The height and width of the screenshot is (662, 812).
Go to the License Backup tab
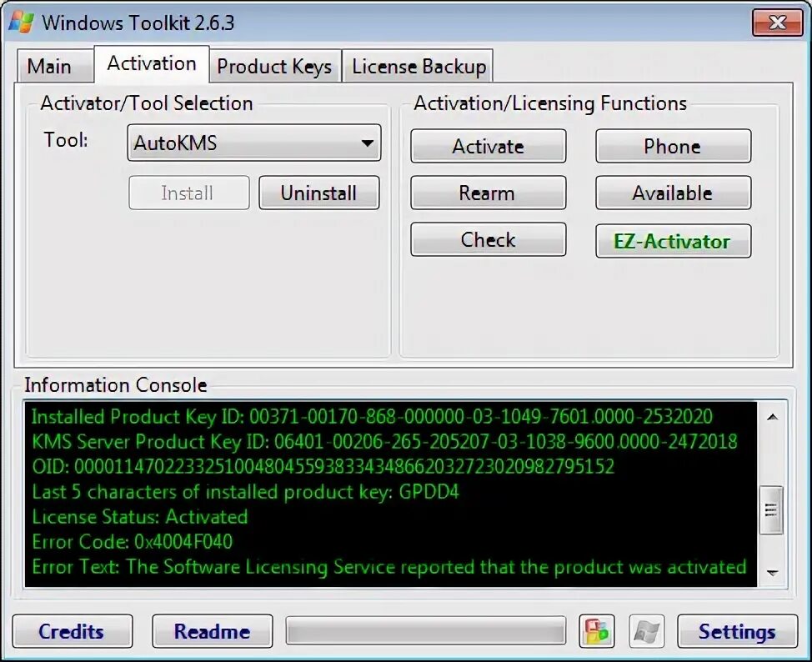point(419,67)
